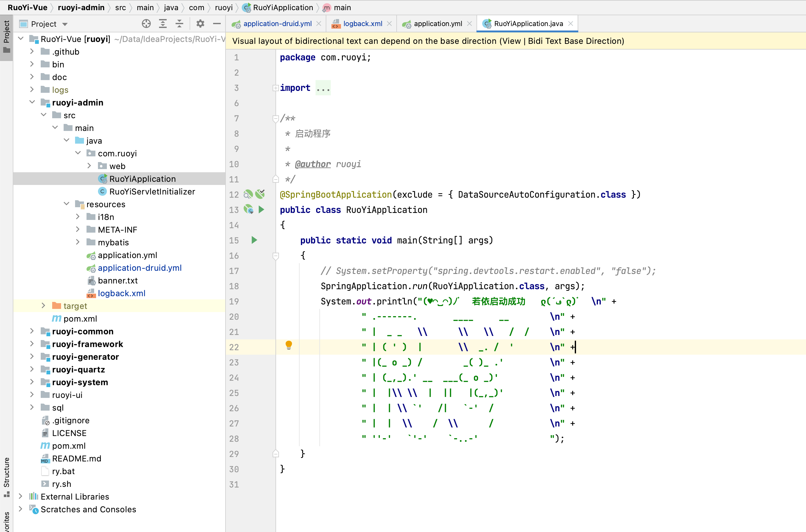Click ruoyi-admin breadcrumb item

[81, 7]
